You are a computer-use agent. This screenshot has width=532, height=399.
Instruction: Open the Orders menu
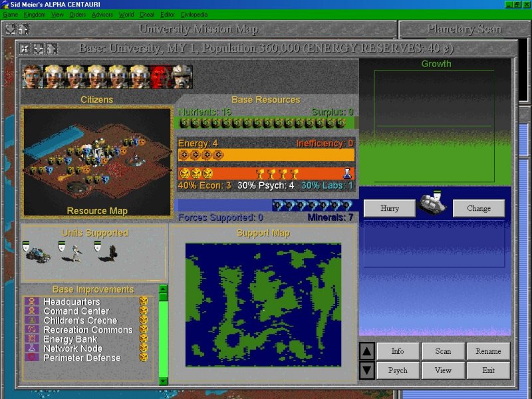click(x=78, y=15)
